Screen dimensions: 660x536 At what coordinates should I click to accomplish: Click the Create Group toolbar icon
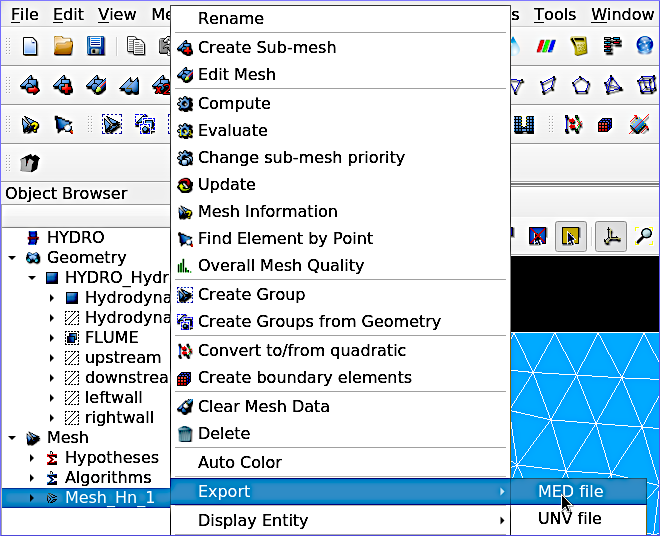[112, 125]
